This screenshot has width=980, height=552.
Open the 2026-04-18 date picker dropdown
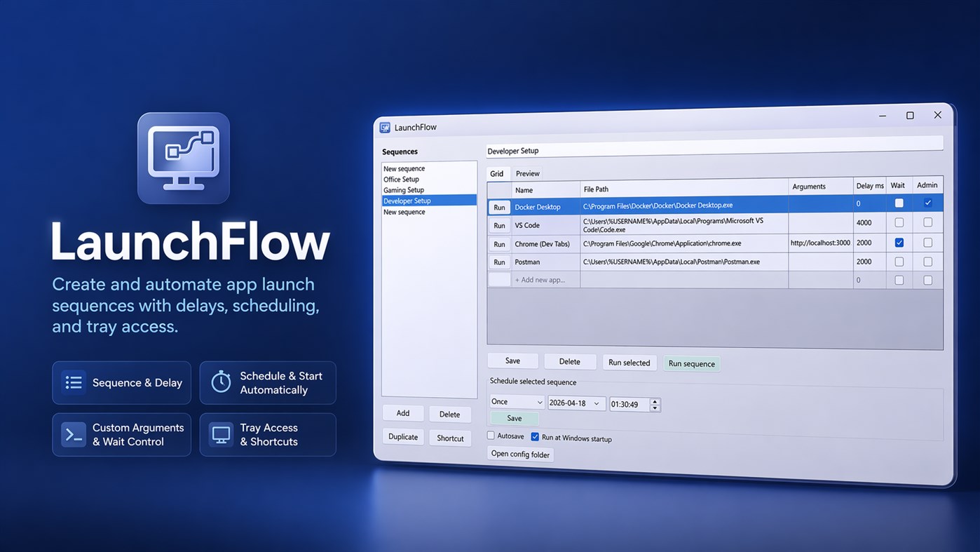point(597,403)
